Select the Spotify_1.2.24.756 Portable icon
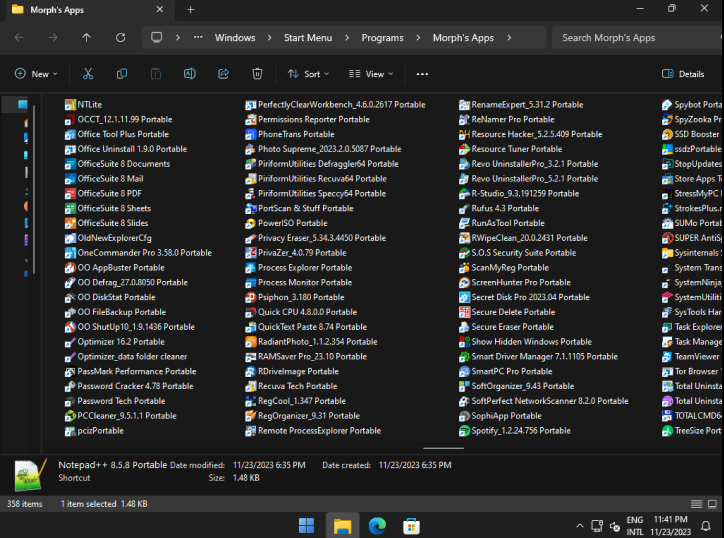Image resolution: width=724 pixels, height=538 pixels. coord(464,431)
